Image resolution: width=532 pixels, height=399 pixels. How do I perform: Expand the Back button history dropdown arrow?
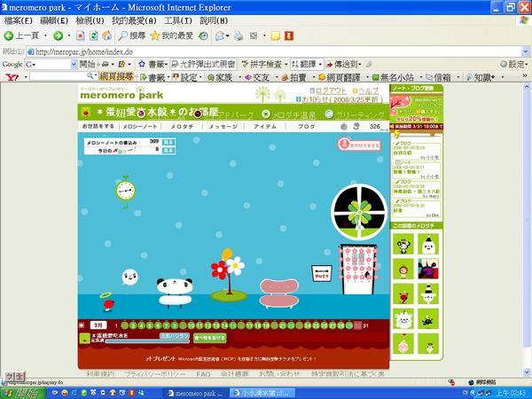click(x=45, y=35)
